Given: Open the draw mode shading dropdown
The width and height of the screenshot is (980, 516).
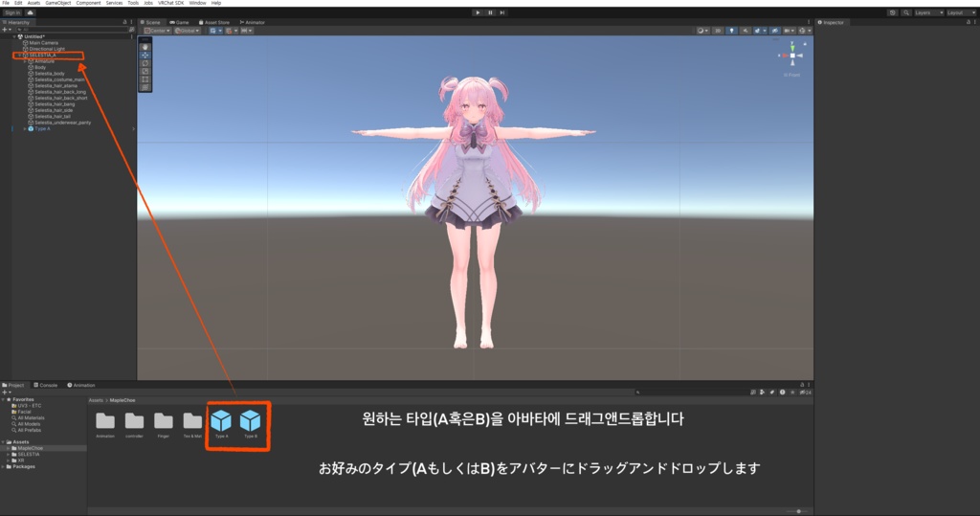Looking at the screenshot, I should (702, 30).
